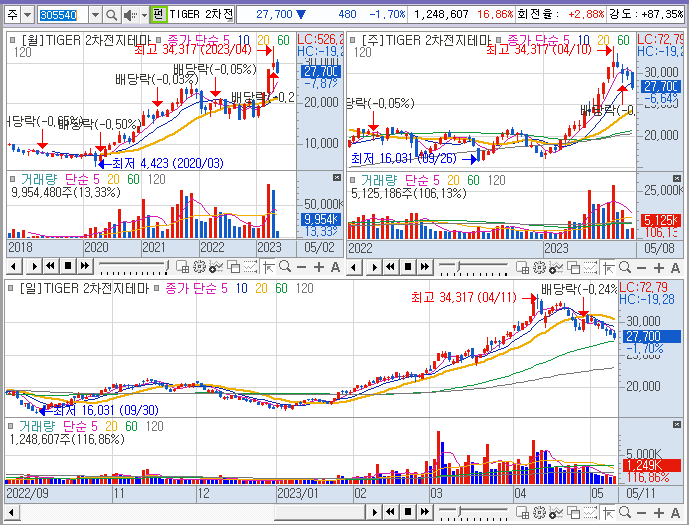Zoom out monthly chart with minus
This screenshot has height=525, width=689.
tap(301, 267)
